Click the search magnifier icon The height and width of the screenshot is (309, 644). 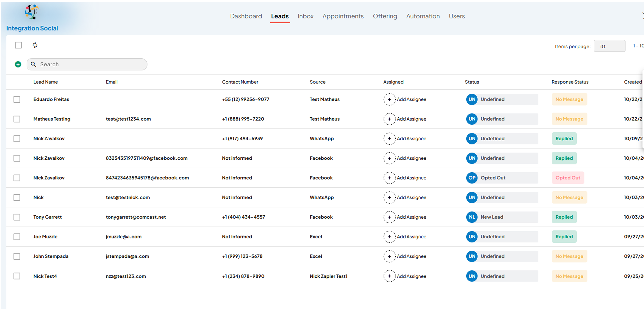[33, 64]
